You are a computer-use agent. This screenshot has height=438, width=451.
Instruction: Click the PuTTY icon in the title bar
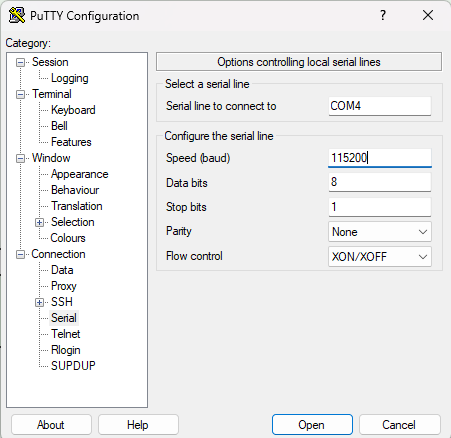point(17,15)
